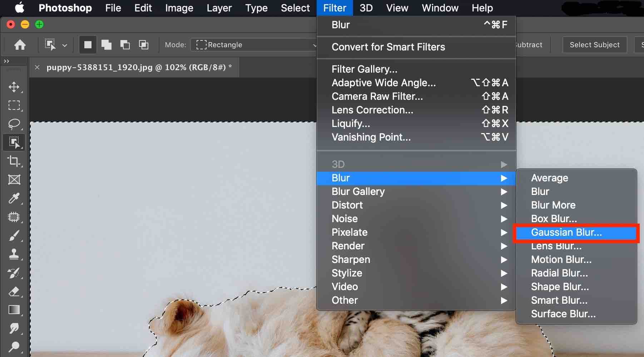This screenshot has height=357, width=644.
Task: Close the puppy-5388151_1920.jpg document tab
Action: [x=37, y=67]
